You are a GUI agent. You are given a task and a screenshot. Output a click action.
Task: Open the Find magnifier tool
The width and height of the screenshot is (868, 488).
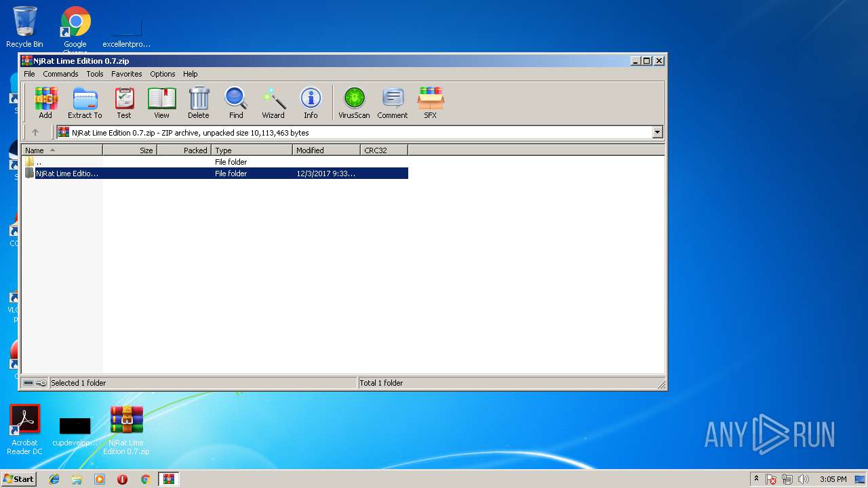(236, 103)
